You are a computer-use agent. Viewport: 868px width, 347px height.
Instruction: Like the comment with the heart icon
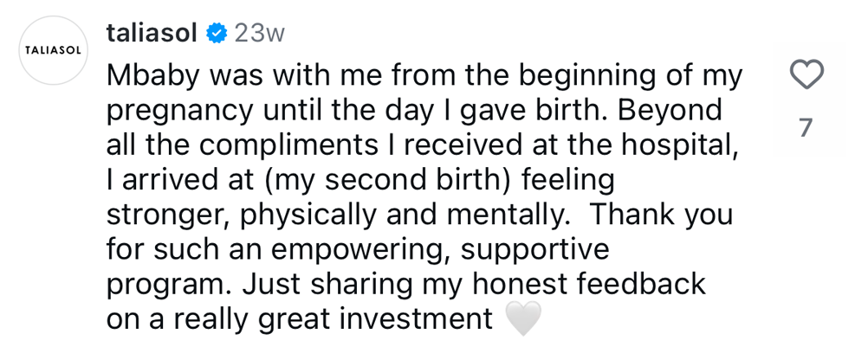tap(807, 77)
